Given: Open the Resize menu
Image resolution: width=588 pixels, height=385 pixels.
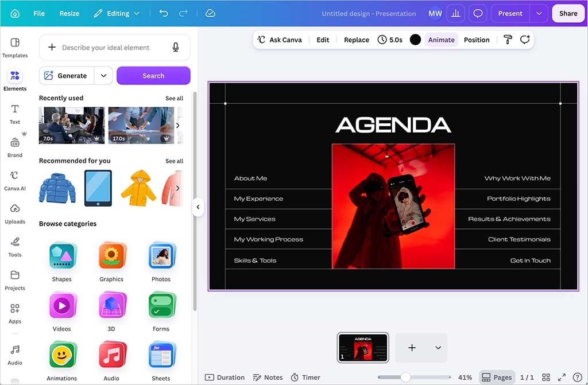Looking at the screenshot, I should pyautogui.click(x=69, y=14).
